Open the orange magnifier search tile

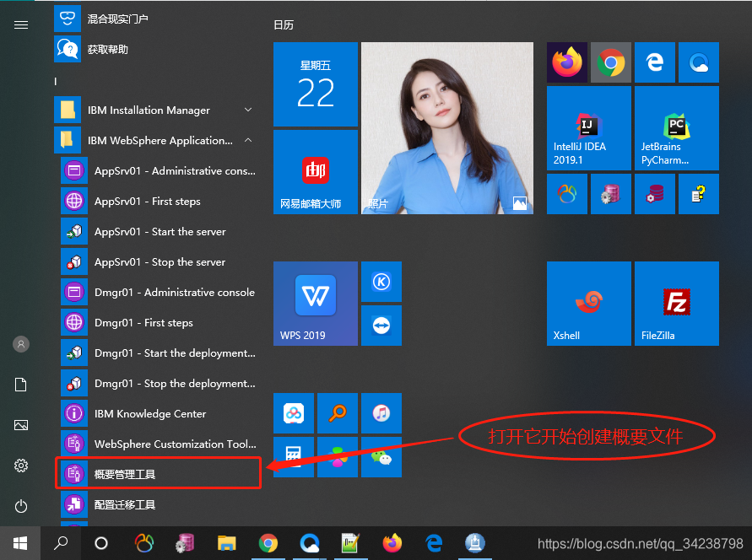[x=337, y=413]
